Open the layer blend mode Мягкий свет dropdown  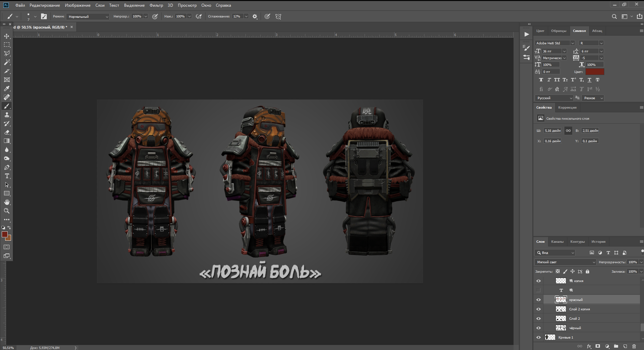565,262
